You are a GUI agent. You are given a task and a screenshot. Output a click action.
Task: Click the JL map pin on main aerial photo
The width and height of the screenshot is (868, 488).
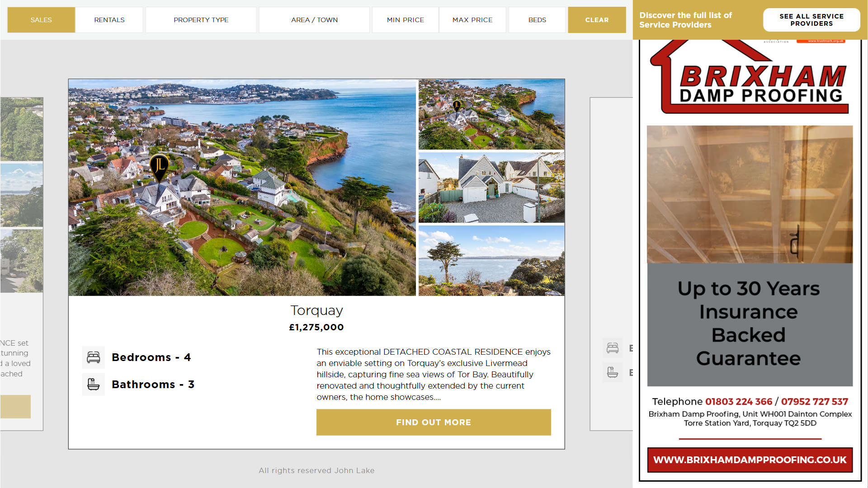[159, 168]
